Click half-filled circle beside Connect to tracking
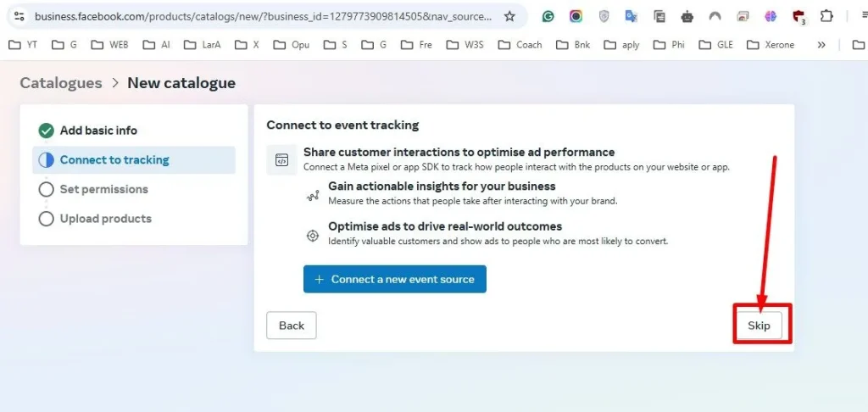 coord(46,160)
